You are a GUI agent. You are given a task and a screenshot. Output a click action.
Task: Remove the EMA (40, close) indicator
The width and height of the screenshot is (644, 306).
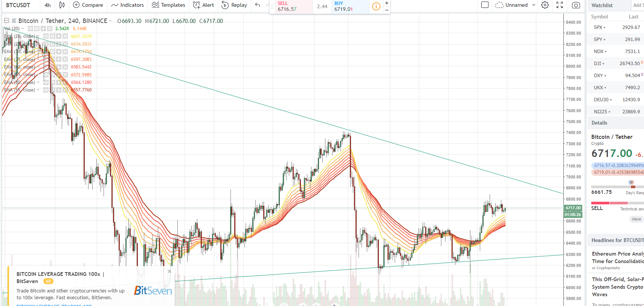click(x=65, y=67)
